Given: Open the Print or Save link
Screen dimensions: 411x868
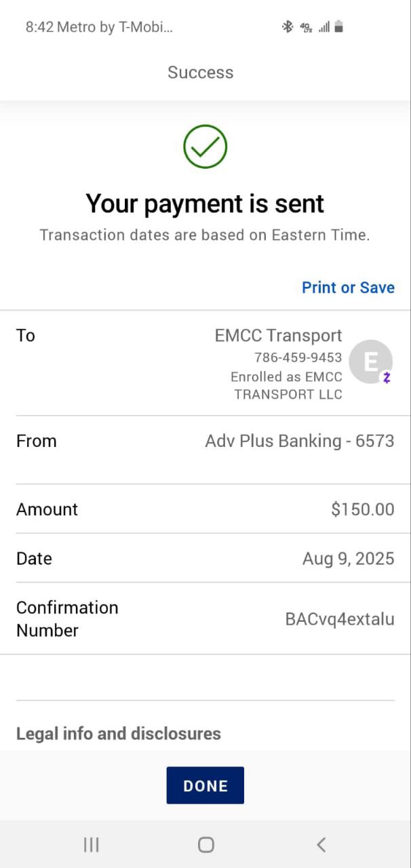Looking at the screenshot, I should [348, 288].
